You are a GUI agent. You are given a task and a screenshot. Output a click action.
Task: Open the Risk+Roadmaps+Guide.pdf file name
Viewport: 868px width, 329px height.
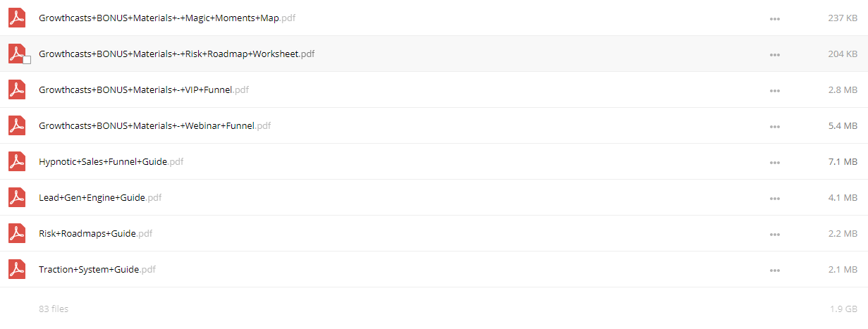click(x=95, y=233)
